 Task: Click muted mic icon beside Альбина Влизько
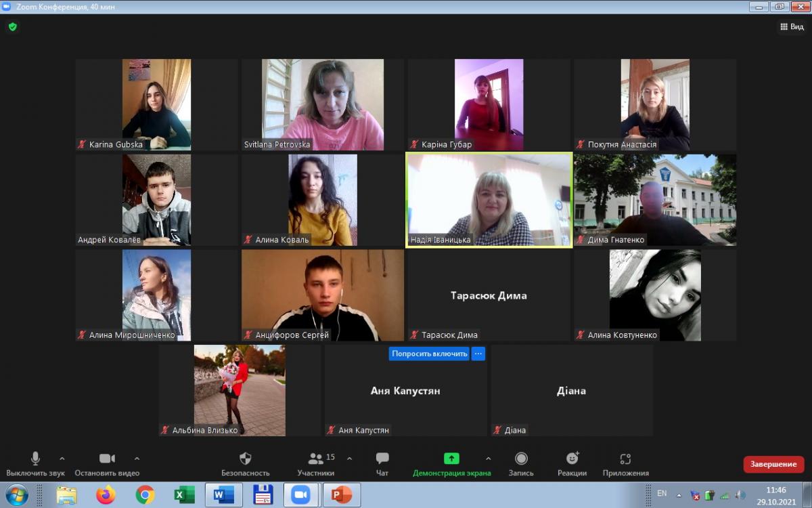[165, 430]
